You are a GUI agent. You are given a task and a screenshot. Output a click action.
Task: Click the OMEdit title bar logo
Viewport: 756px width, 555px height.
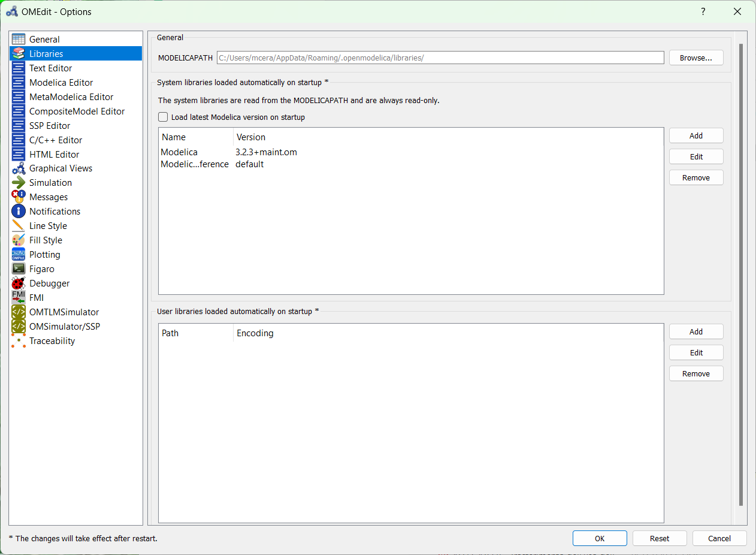[x=11, y=11]
